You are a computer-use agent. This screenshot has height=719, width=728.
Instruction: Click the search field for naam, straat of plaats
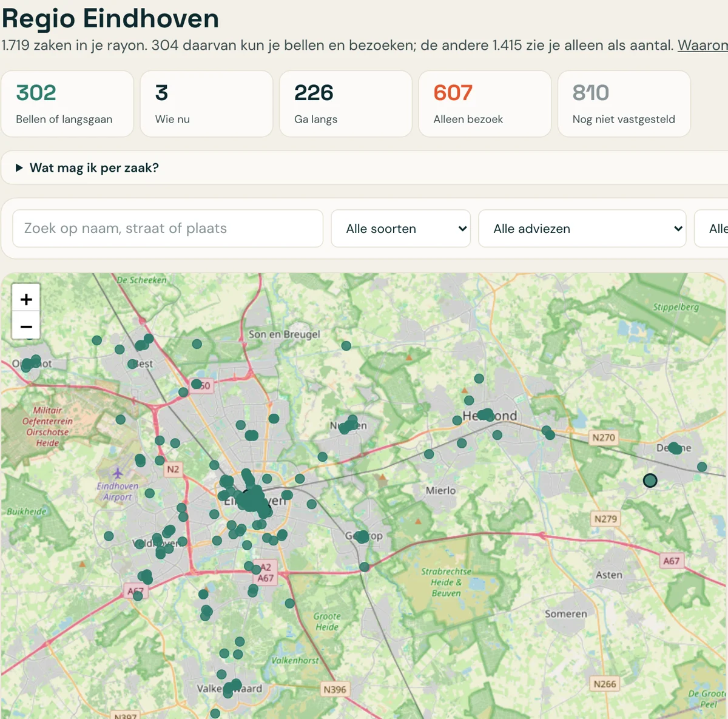pyautogui.click(x=167, y=229)
